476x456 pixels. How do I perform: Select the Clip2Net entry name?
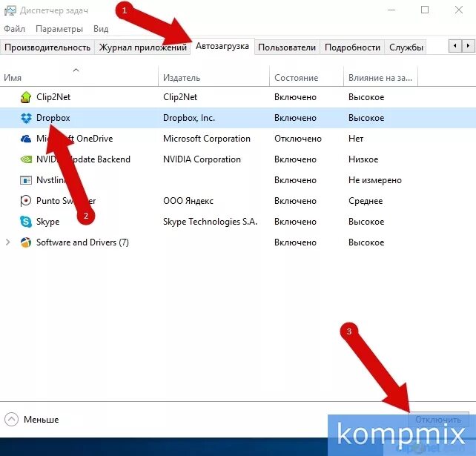pos(53,97)
